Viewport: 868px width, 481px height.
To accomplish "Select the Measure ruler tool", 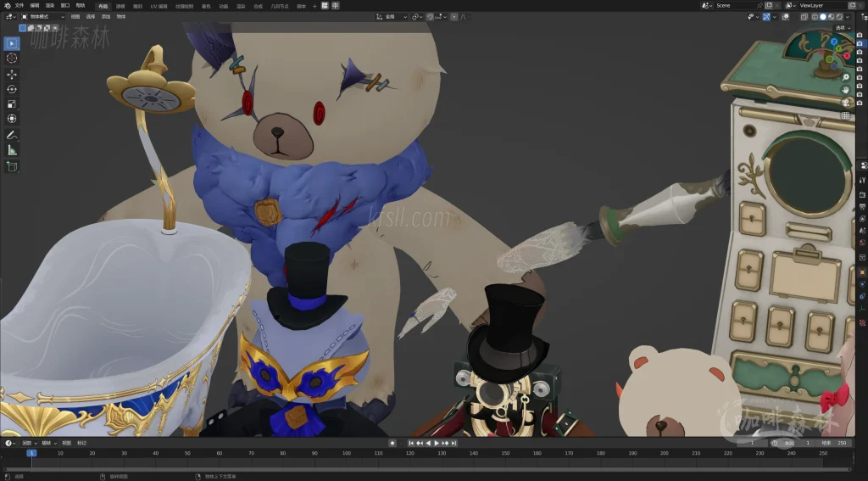I will [12, 150].
